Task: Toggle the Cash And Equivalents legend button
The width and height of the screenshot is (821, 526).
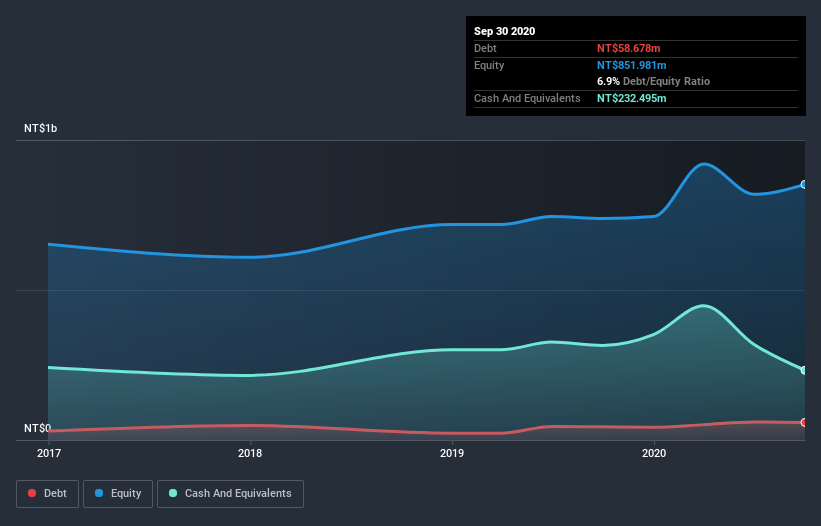Action: (230, 494)
